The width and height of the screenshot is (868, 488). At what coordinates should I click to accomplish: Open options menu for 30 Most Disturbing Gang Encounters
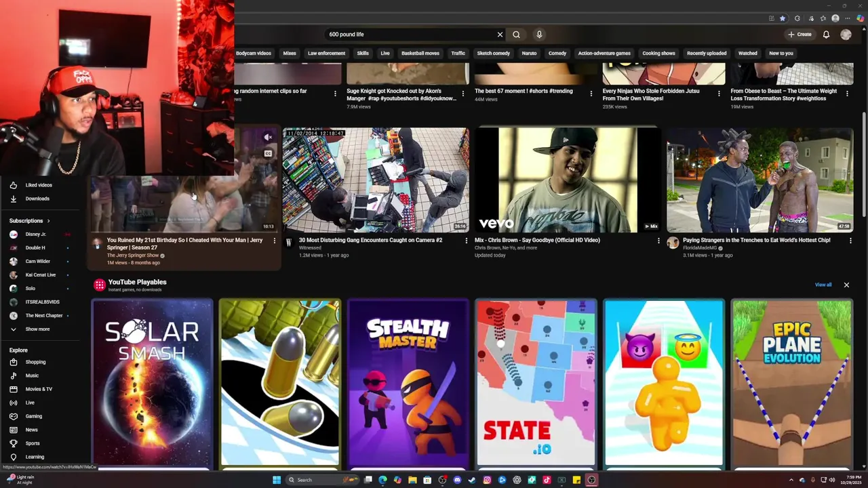click(x=466, y=241)
